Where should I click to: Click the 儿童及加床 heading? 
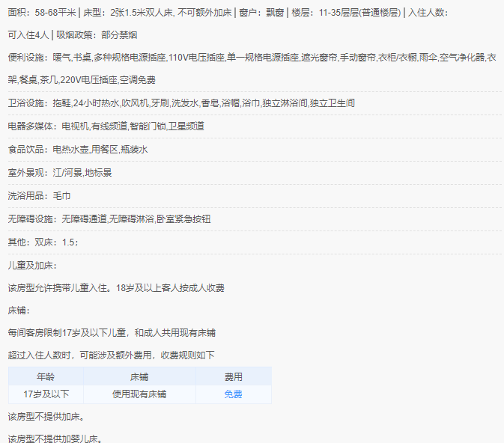tap(32, 266)
